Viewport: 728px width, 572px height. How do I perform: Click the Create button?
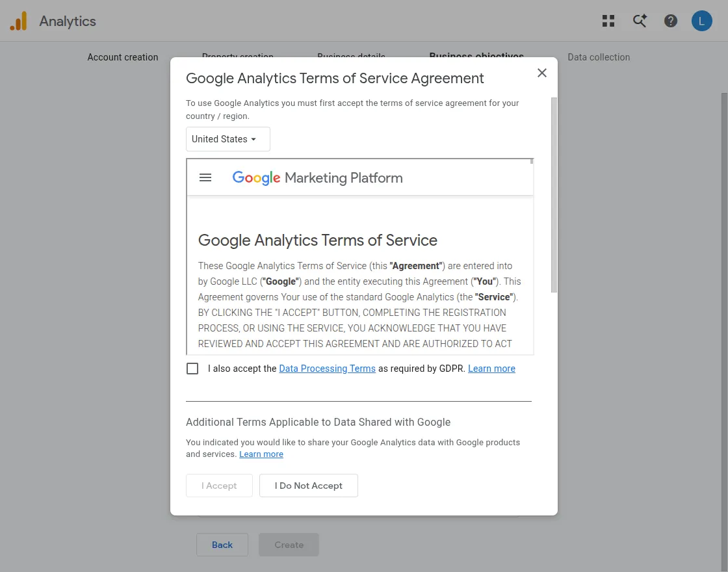(289, 545)
